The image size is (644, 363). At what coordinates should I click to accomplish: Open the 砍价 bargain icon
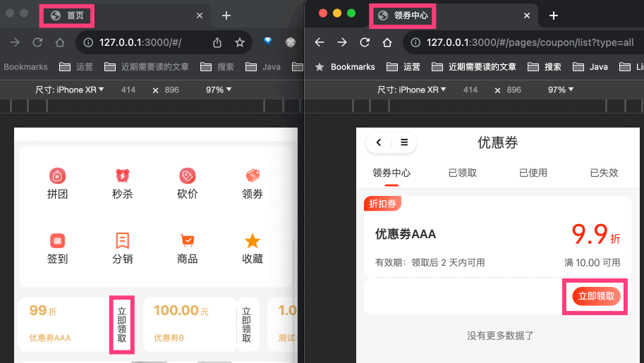pyautogui.click(x=187, y=176)
